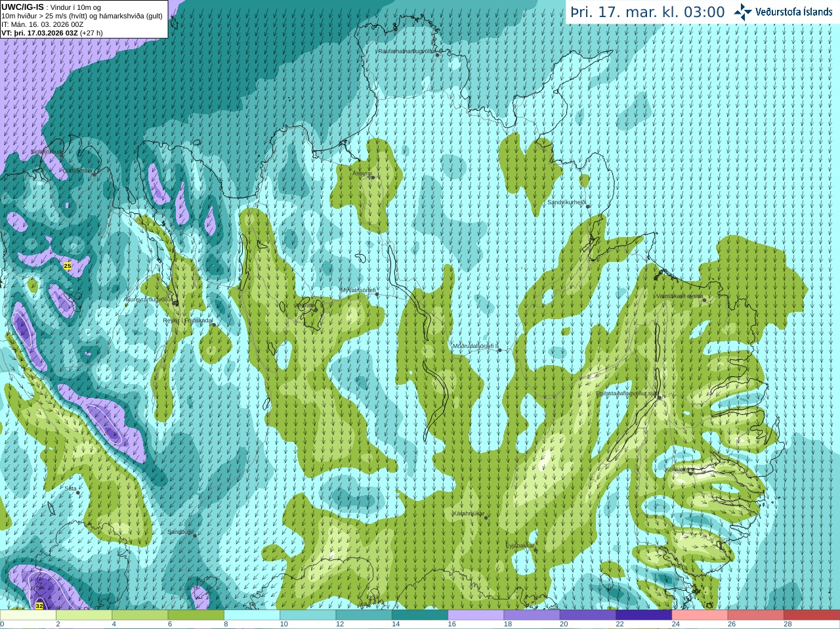The width and height of the screenshot is (840, 629).
Task: Select the 22–24 m/s dark blue swatch
Action: point(644,615)
